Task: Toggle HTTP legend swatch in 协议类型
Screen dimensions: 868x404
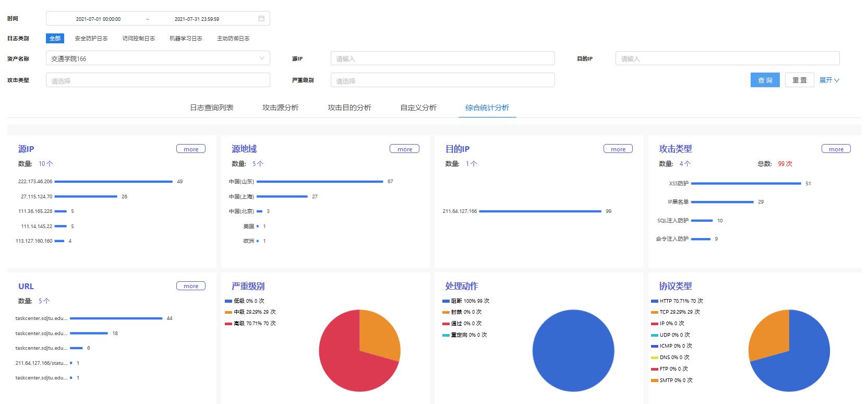Action: (655, 301)
